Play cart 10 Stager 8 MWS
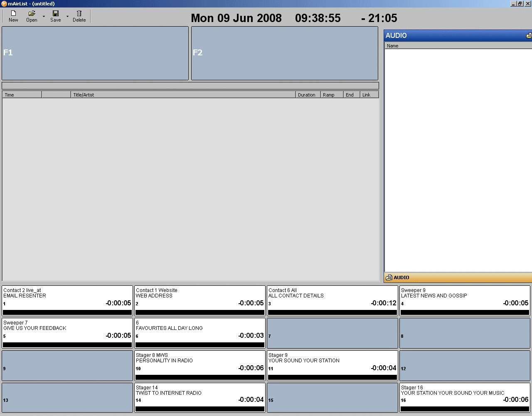This screenshot has width=532, height=416. (x=200, y=365)
